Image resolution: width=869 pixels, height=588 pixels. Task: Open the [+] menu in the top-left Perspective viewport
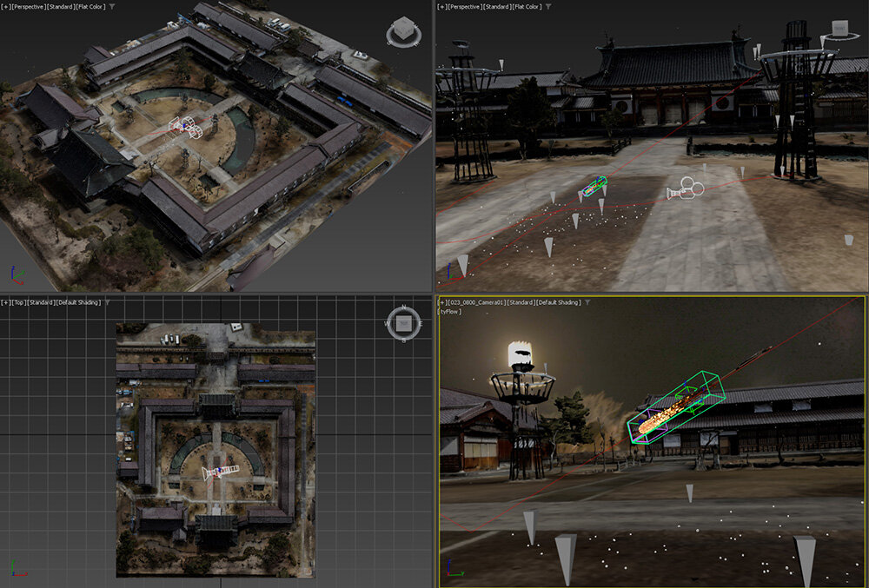click(x=7, y=6)
